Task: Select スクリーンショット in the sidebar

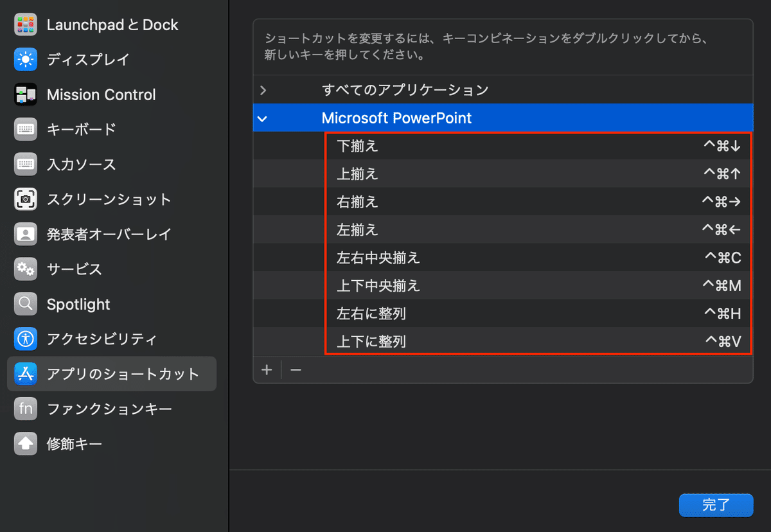Action: tap(112, 200)
